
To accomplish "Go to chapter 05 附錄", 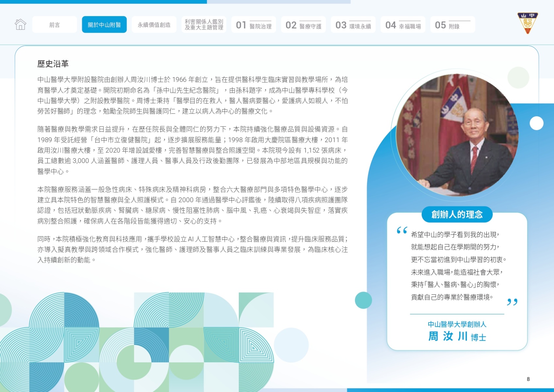I will (452, 24).
